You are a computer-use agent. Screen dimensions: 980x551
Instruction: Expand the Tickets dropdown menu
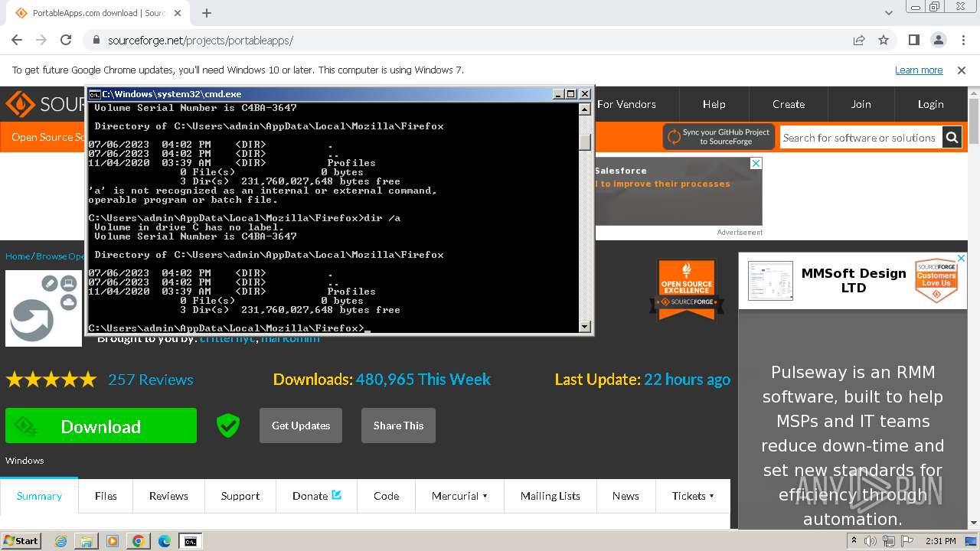pos(693,496)
